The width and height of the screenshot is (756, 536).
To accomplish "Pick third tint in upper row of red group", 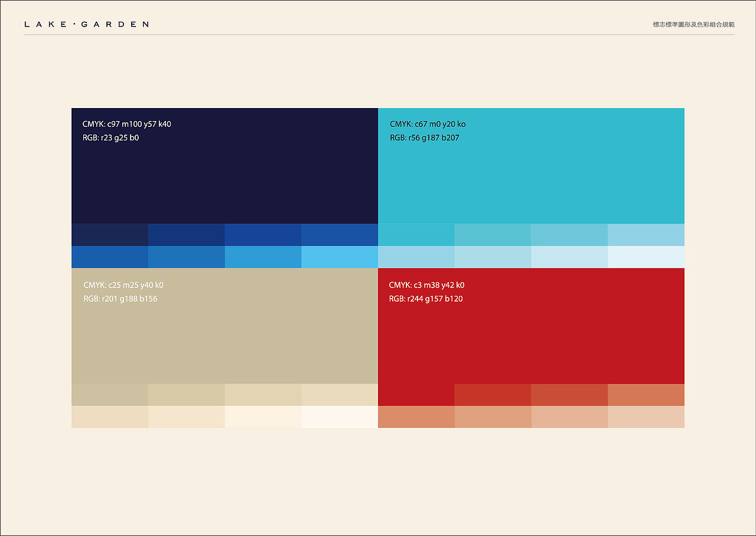I will (569, 395).
